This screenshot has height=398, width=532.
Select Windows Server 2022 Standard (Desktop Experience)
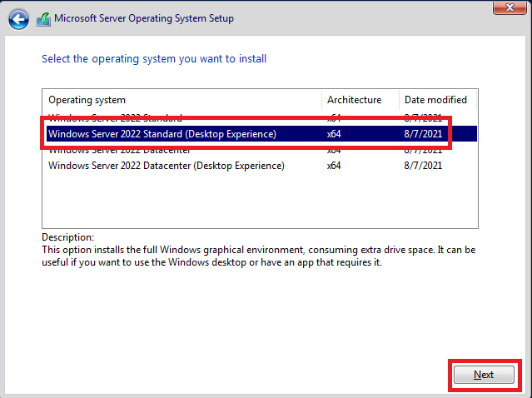[x=162, y=133]
